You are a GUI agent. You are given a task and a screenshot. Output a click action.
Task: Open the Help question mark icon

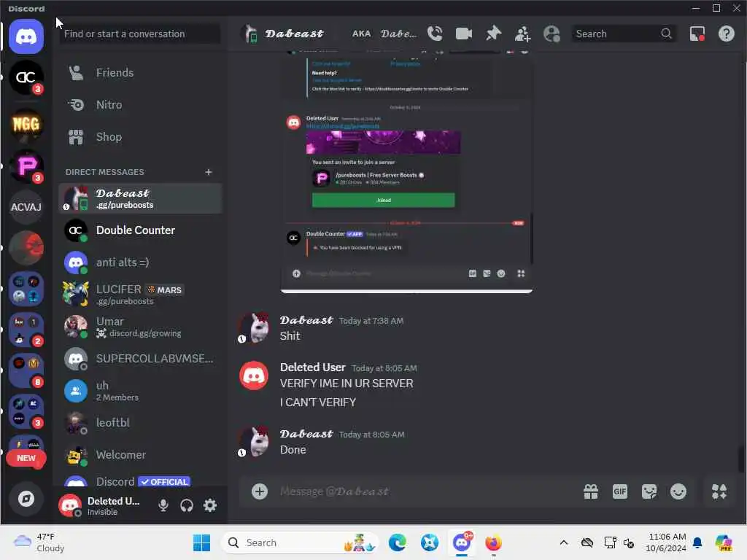[726, 34]
